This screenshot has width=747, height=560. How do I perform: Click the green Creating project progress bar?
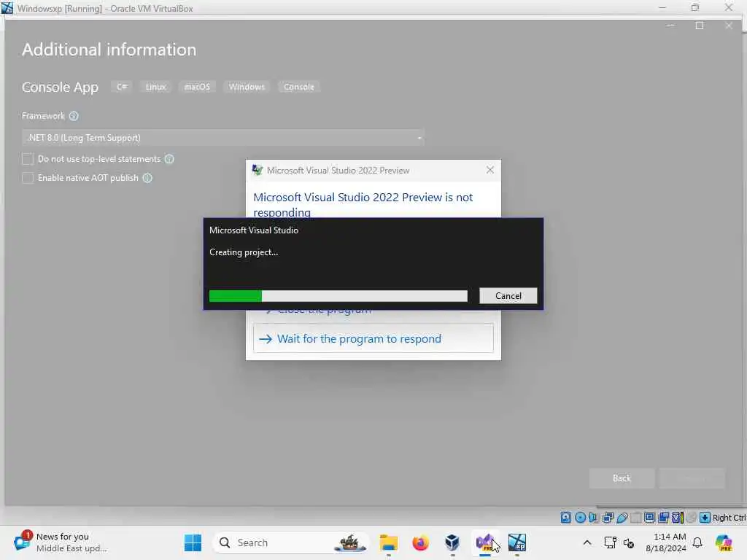point(338,296)
